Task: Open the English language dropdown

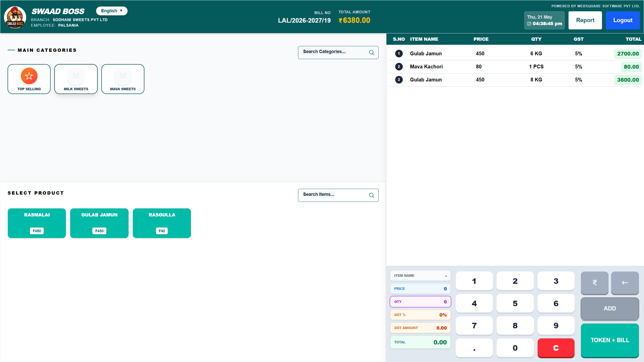Action: click(112, 11)
